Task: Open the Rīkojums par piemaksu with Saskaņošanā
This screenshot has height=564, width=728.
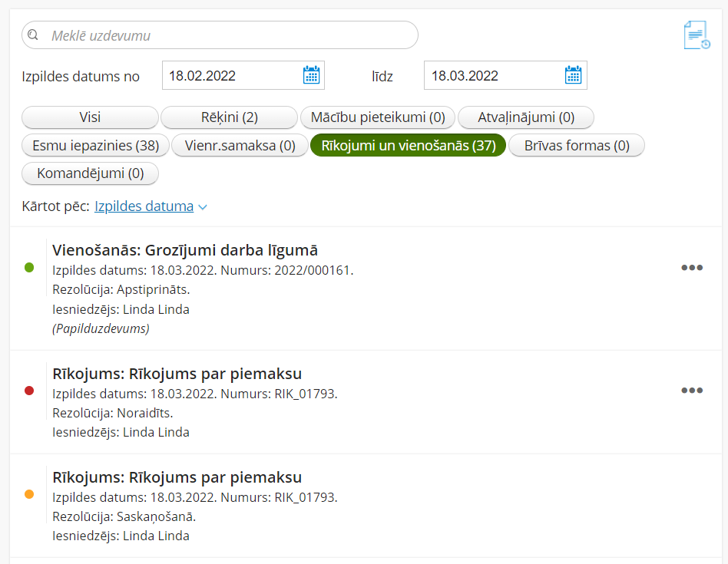Action: 177,477
